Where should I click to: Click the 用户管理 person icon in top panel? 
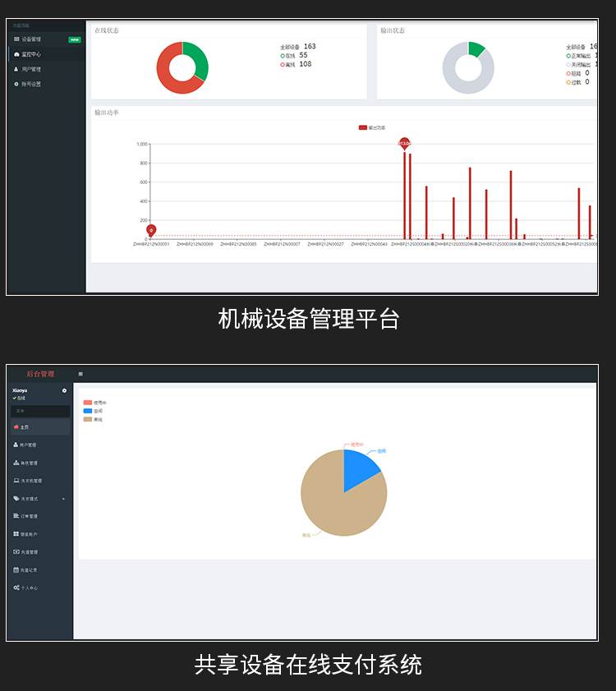[x=16, y=69]
